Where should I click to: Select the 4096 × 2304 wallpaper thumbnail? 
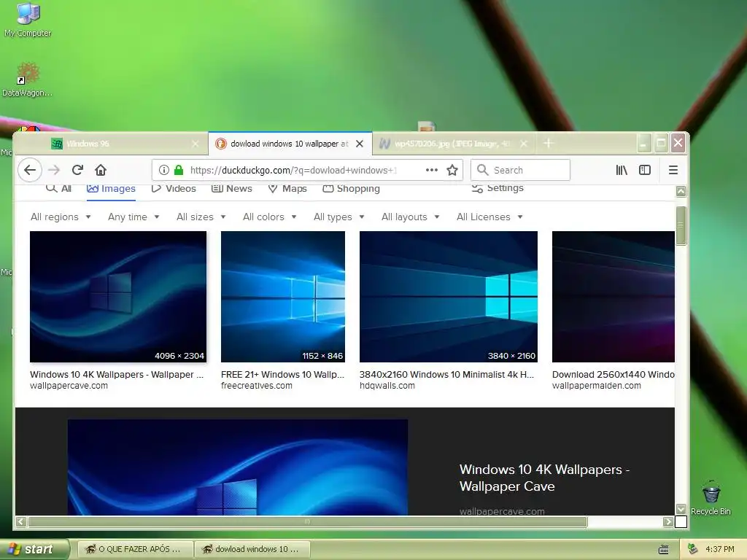click(x=118, y=297)
